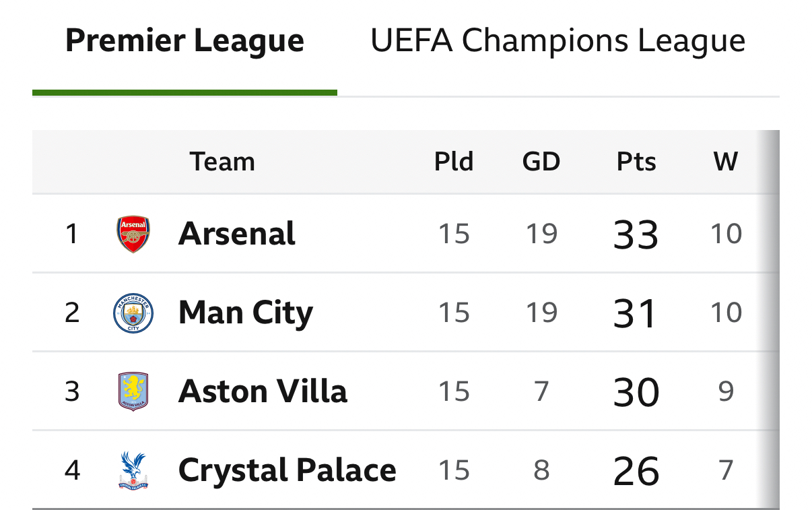Click Man City's 31 points value
The width and height of the screenshot is (812, 510).
tap(636, 313)
